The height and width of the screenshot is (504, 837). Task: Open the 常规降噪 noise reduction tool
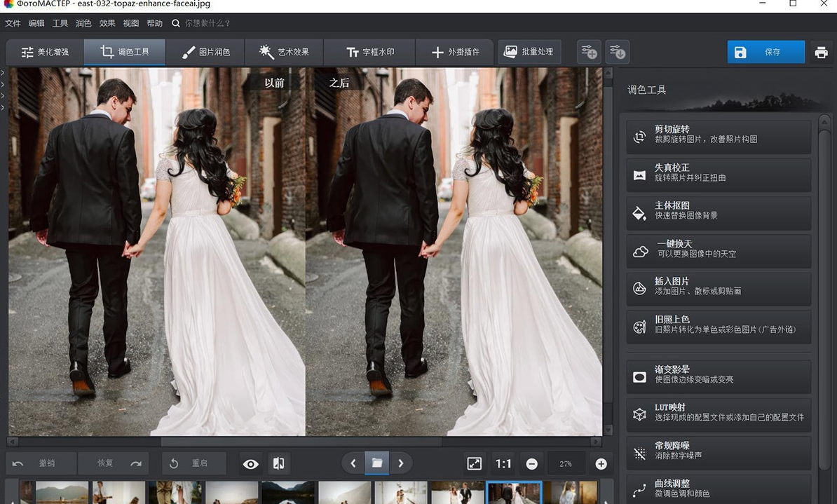click(719, 453)
